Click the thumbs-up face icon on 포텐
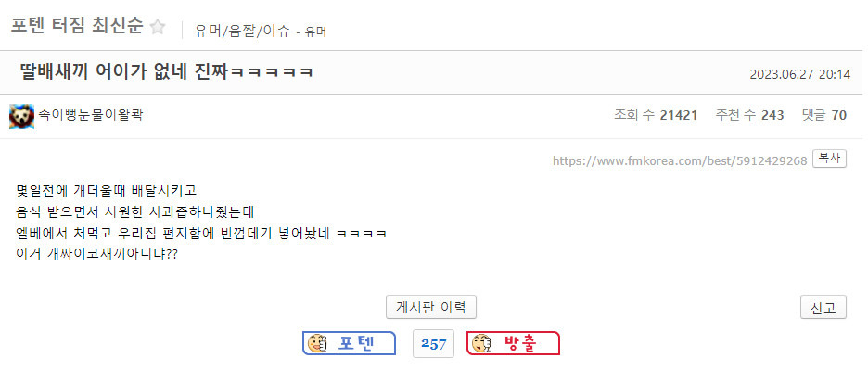 click(317, 343)
